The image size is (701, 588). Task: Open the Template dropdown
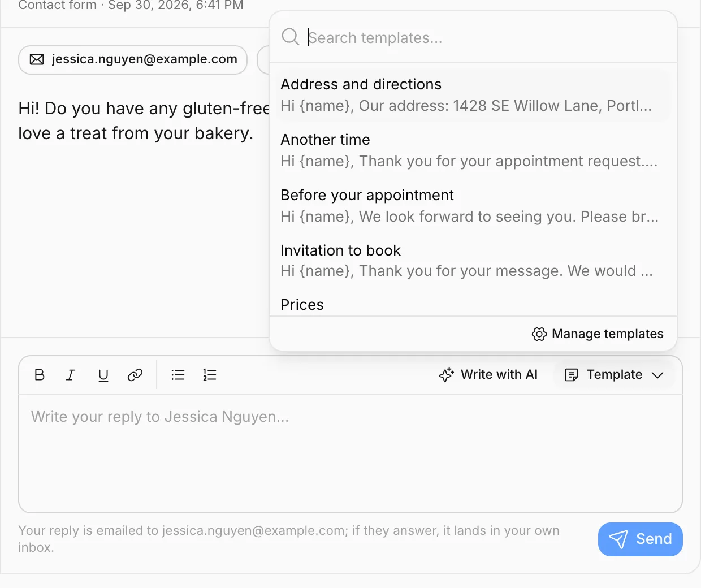[614, 375]
